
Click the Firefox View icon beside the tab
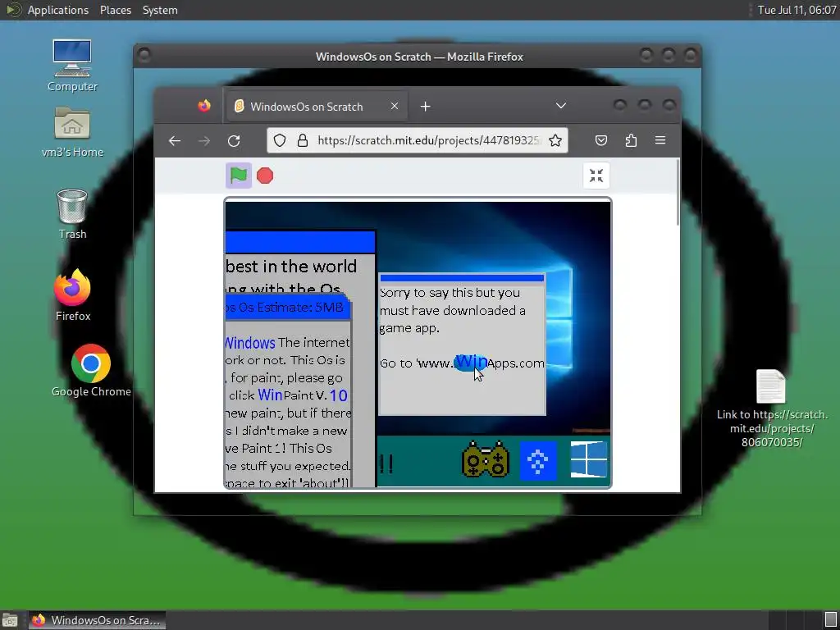pyautogui.click(x=204, y=106)
